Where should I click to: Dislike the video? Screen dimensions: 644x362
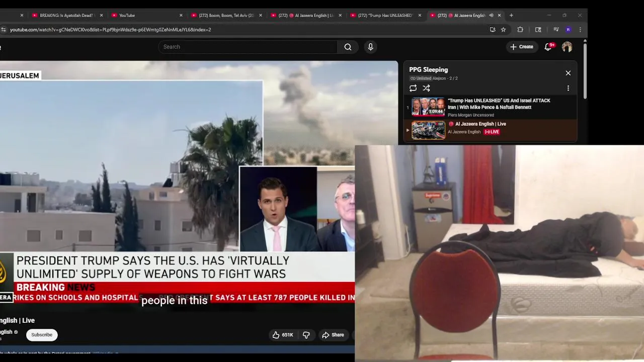pyautogui.click(x=306, y=335)
